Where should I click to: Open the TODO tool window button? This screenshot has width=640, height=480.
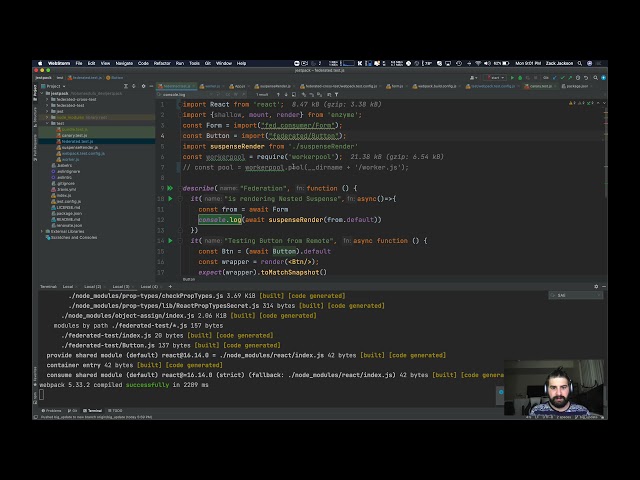coord(115,411)
